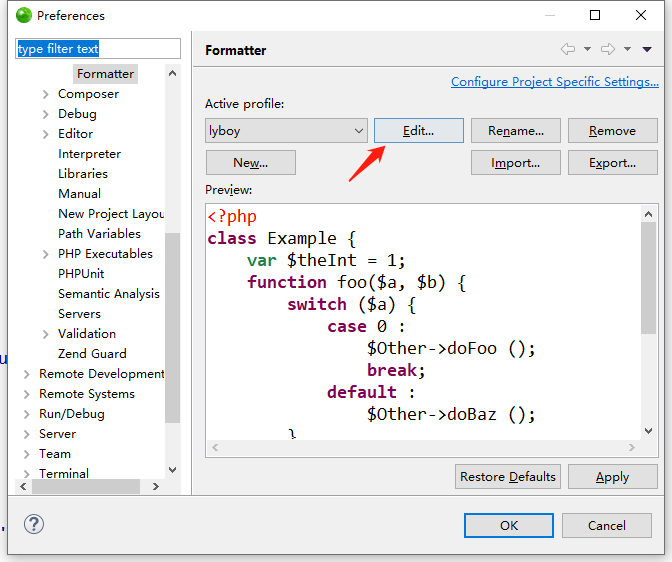Screen dimensions: 672x562
Task: Open the Zend Guard preferences
Action: pos(92,354)
